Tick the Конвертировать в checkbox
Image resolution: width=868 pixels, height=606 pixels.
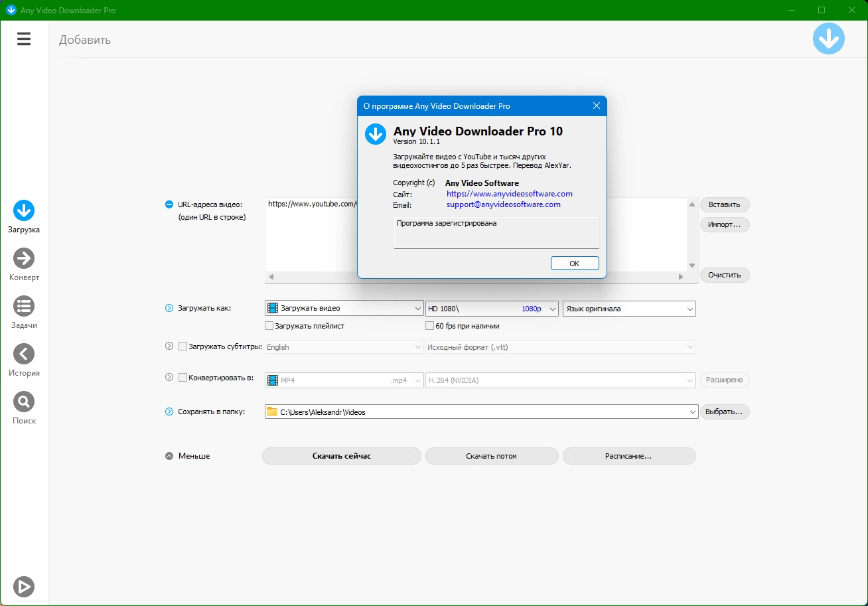(x=183, y=378)
